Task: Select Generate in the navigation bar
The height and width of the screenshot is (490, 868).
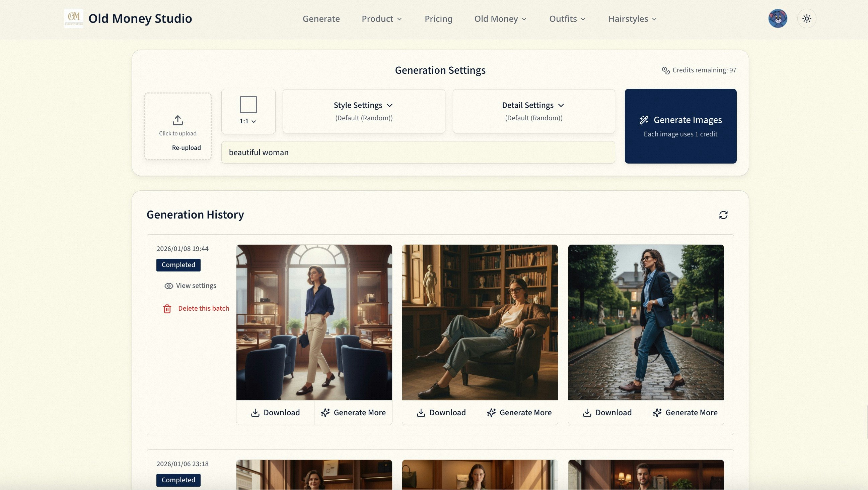Action: 321,19
